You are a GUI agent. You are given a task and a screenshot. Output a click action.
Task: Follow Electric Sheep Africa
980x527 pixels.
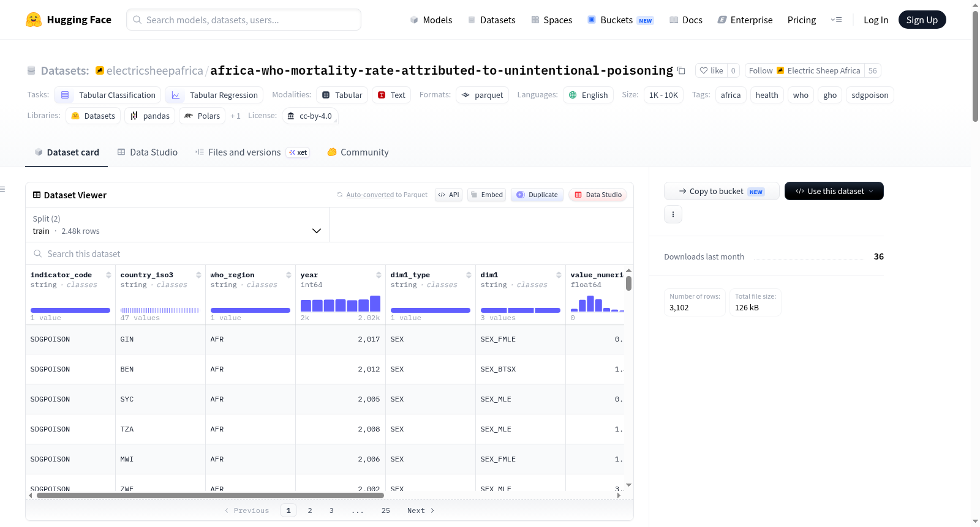(805, 70)
